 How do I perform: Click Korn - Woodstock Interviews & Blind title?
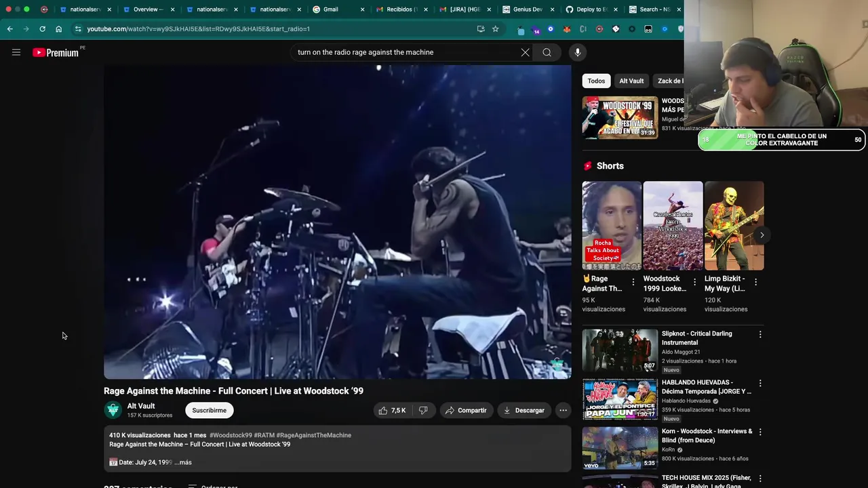click(x=707, y=435)
